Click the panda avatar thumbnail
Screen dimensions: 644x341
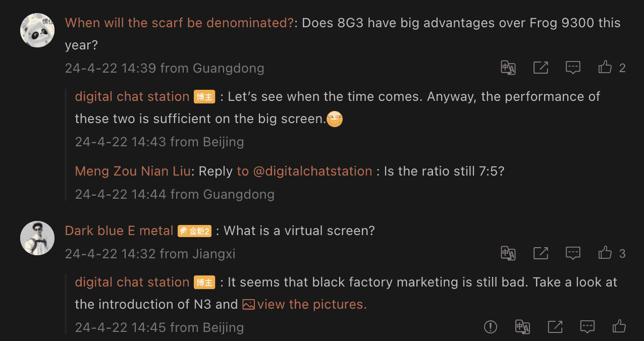coord(37,30)
